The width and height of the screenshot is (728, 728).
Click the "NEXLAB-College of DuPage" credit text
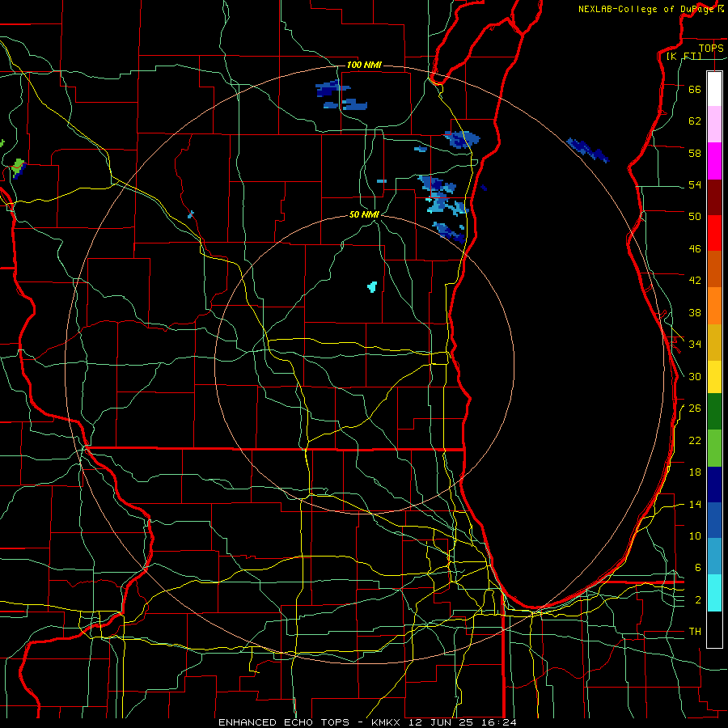point(646,9)
